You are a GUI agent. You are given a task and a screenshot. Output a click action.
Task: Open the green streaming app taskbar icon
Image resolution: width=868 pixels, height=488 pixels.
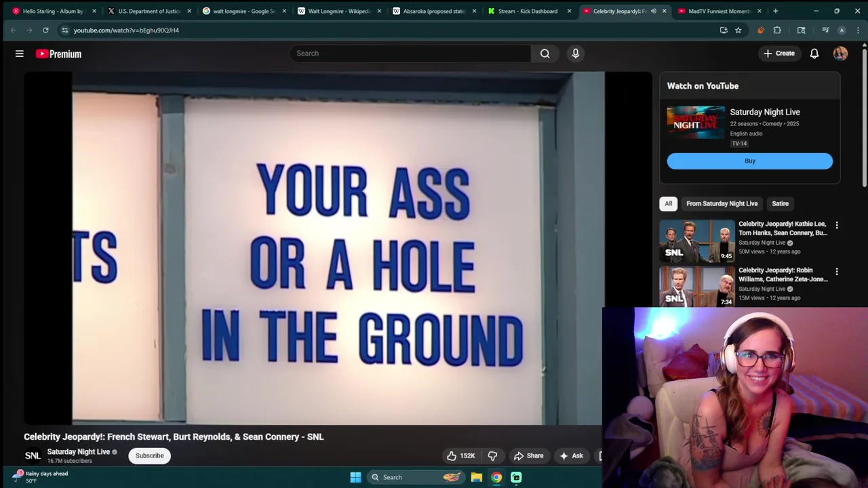516,477
